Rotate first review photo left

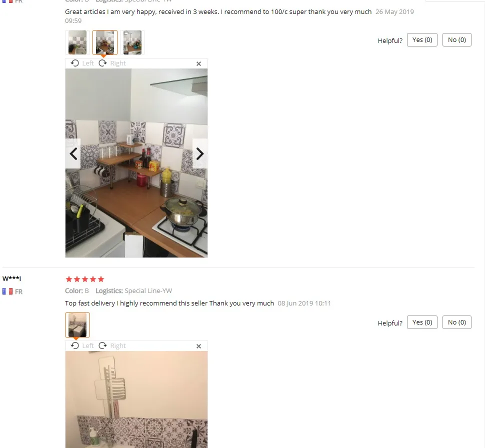(82, 63)
